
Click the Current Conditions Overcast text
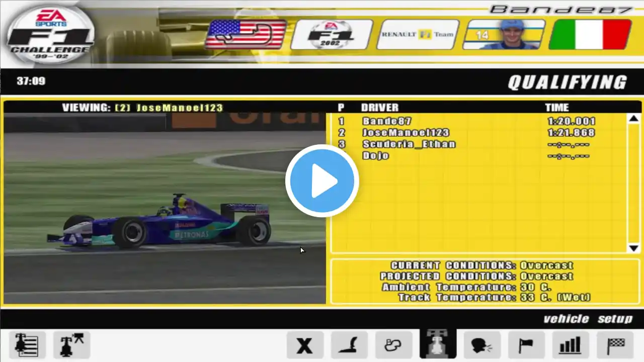coord(482,265)
